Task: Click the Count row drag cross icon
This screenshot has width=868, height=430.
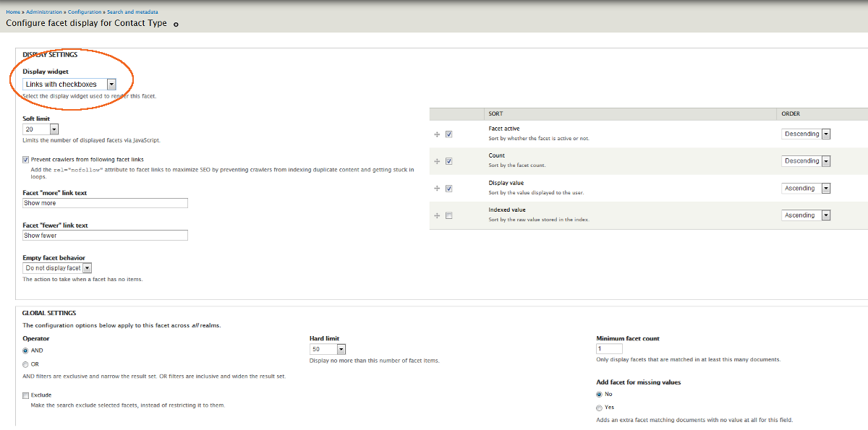Action: click(437, 160)
